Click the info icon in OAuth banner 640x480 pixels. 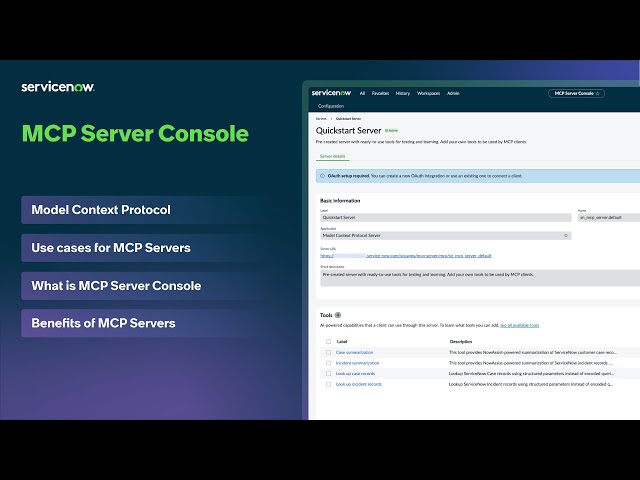tap(322, 176)
